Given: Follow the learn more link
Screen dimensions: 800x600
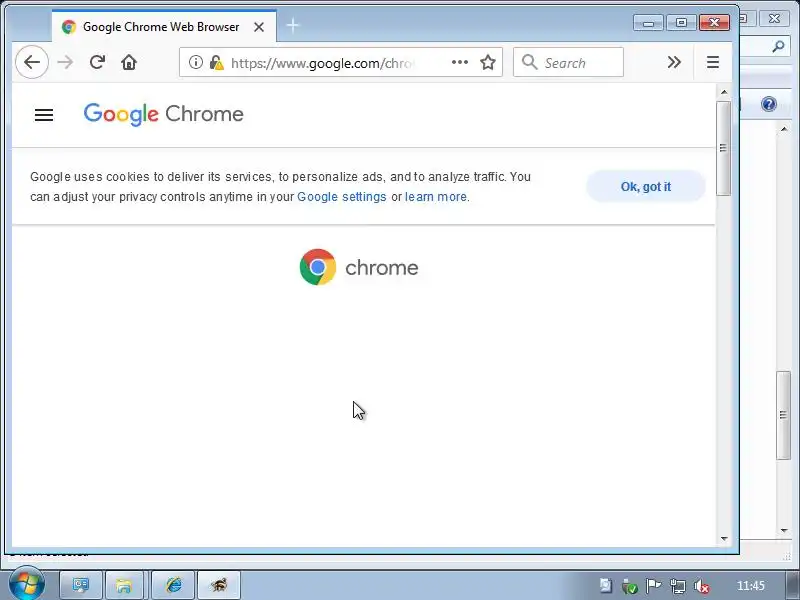Looking at the screenshot, I should tap(436, 197).
